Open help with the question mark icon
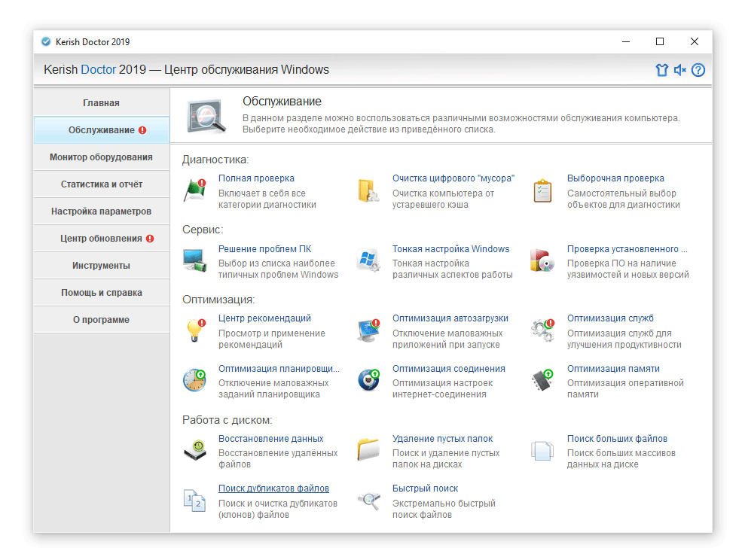The height and width of the screenshot is (560, 745). click(698, 70)
